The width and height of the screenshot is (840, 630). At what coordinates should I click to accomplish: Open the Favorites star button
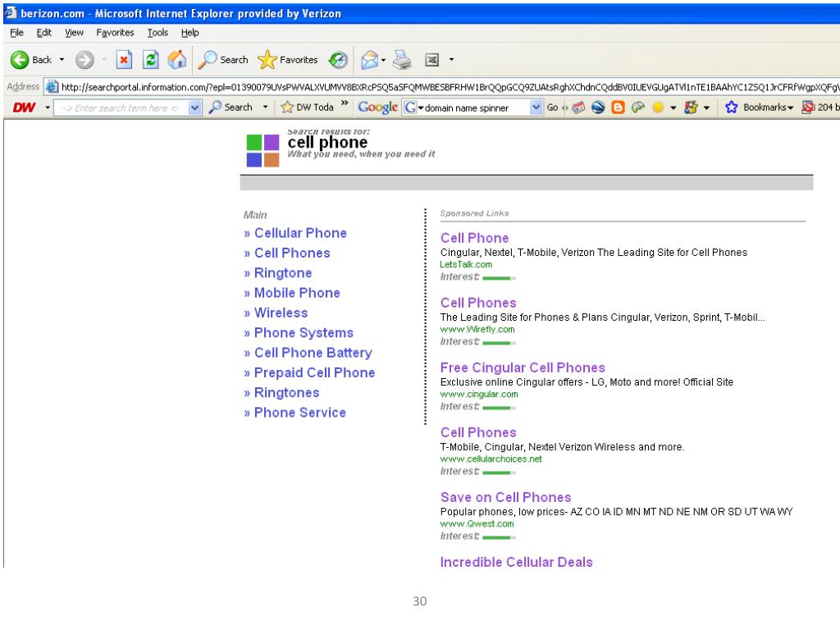pos(288,60)
